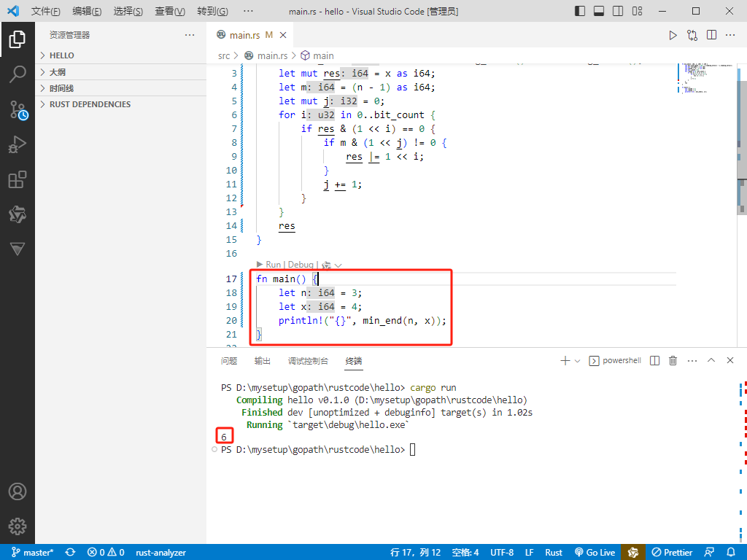
Task: Click the editor minimap
Action: (706, 79)
